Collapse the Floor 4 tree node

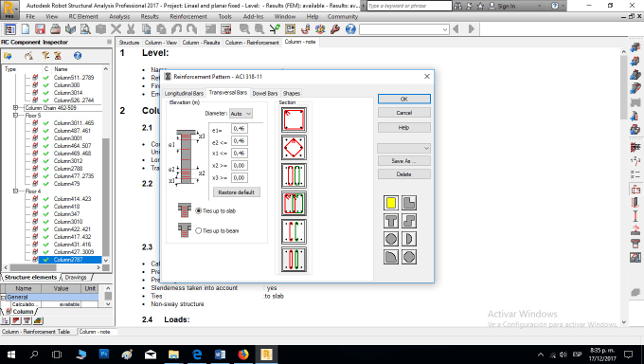click(x=15, y=191)
